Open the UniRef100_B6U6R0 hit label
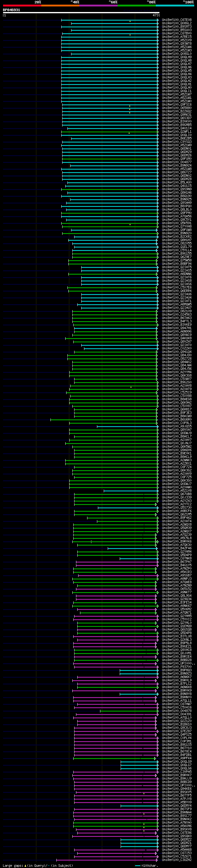Viewport: 197px width, 868px height. tap(177, 419)
